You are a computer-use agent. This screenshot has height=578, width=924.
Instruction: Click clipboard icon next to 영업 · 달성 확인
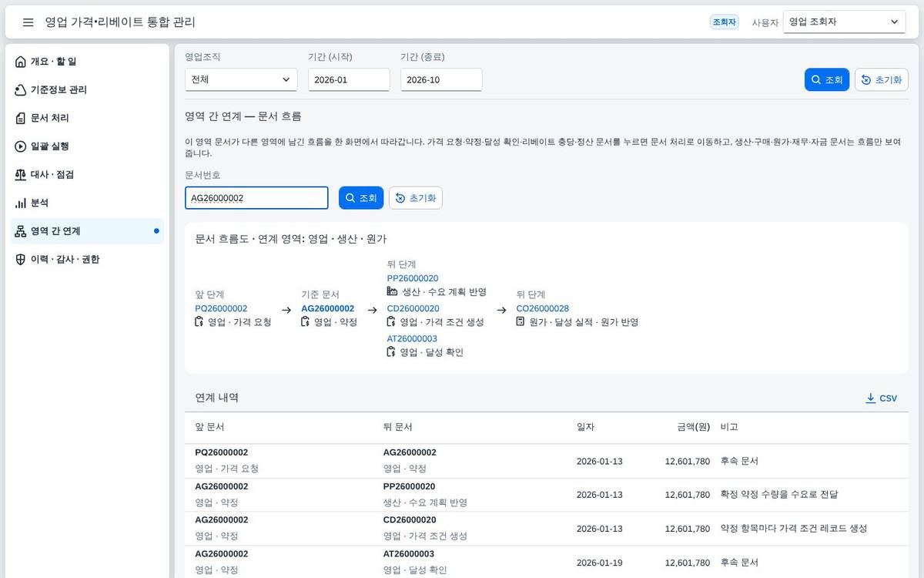(x=392, y=352)
